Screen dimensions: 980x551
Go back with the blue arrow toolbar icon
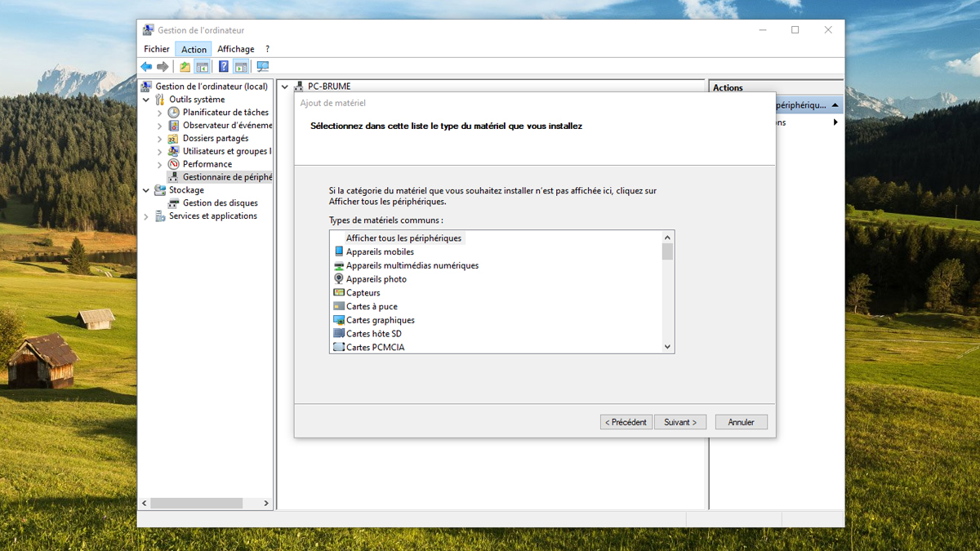pos(146,67)
